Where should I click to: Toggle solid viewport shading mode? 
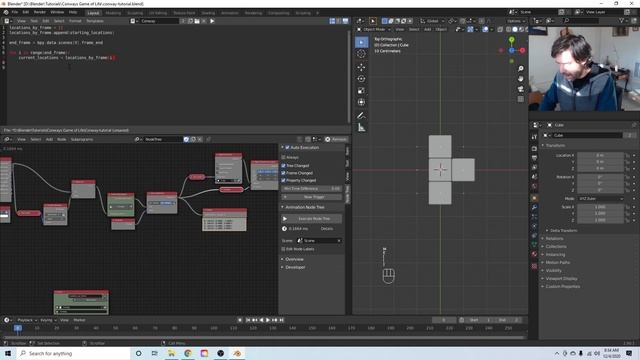pos(515,29)
